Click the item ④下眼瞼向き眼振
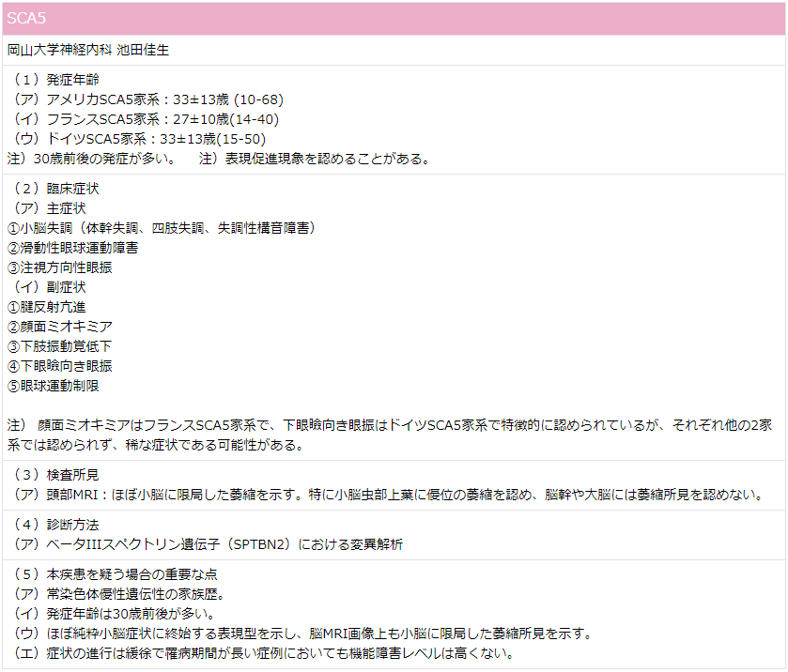The height and width of the screenshot is (672, 788). pos(60,366)
